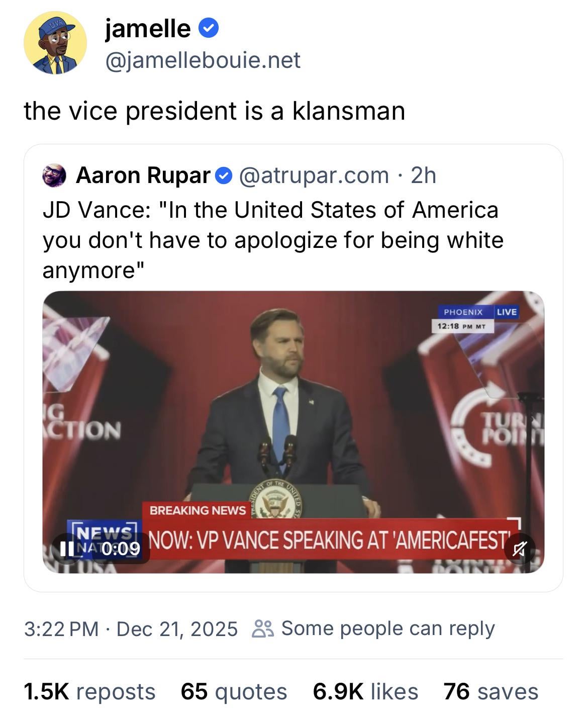The height and width of the screenshot is (718, 588).
Task: Go to the @atrupar.com handle
Action: [x=314, y=175]
